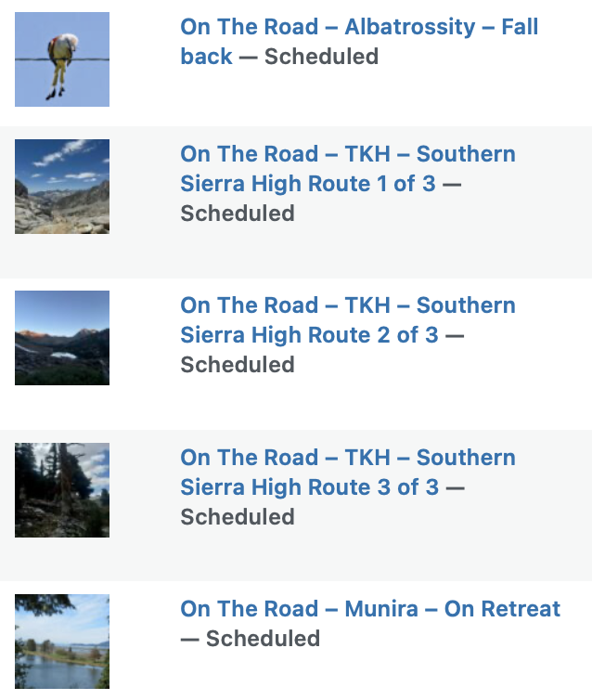Image resolution: width=592 pixels, height=700 pixels.
Task: Click the Scheduled status of Munira post
Action: point(263,639)
